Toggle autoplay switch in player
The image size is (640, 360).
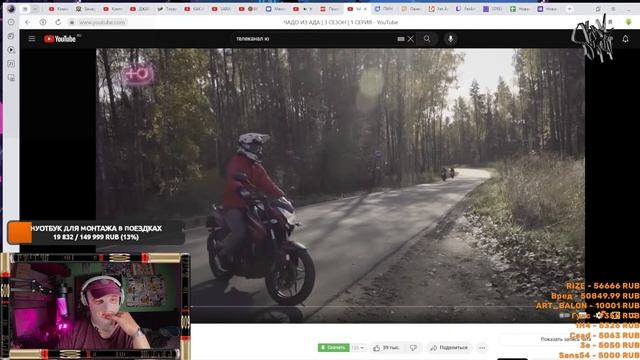click(564, 315)
